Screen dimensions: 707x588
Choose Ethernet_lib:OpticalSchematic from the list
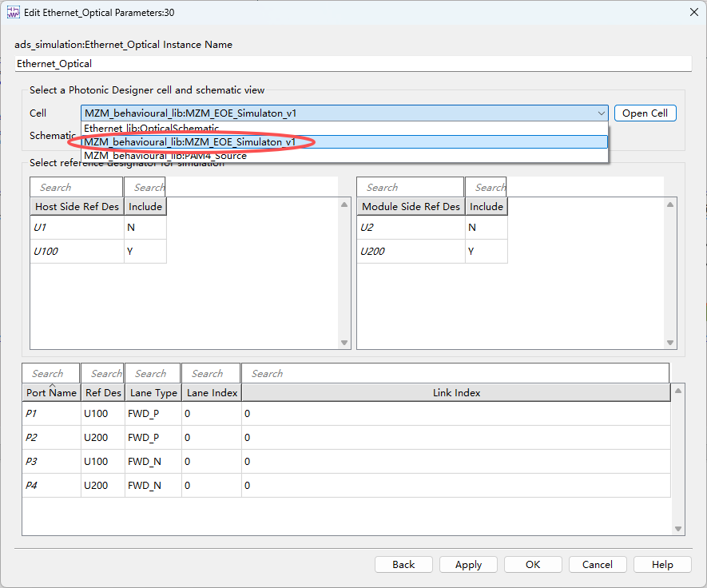(344, 129)
